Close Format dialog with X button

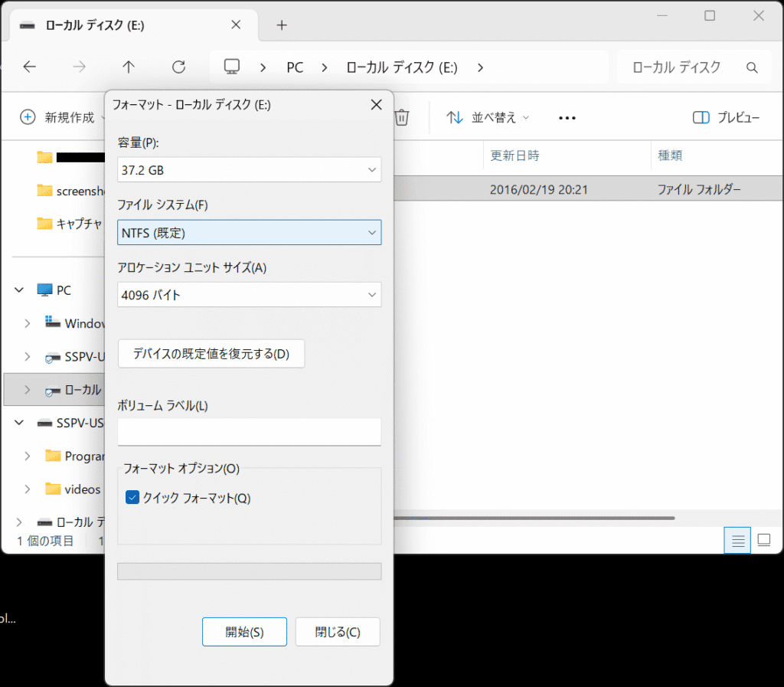click(377, 105)
